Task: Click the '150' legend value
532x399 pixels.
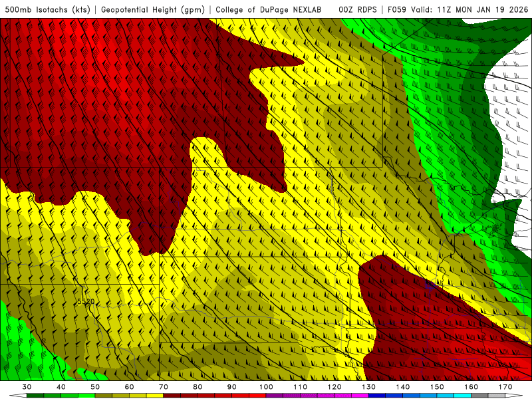Action: 437,387
